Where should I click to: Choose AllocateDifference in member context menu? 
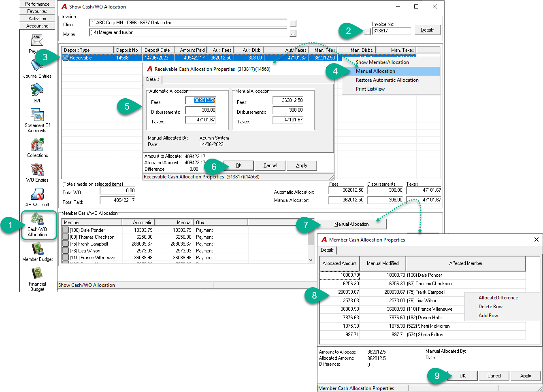point(502,298)
